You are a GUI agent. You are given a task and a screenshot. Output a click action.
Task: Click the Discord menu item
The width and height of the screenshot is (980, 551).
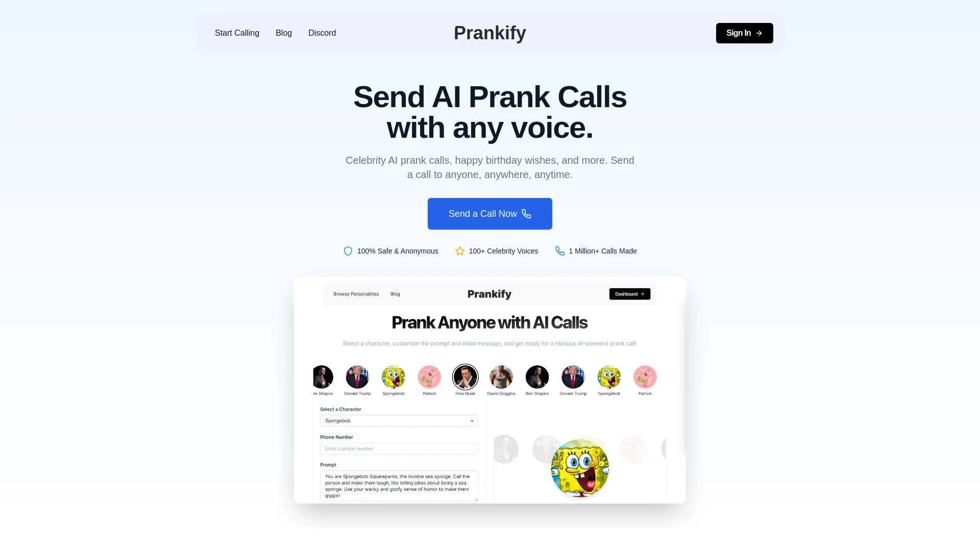point(322,33)
